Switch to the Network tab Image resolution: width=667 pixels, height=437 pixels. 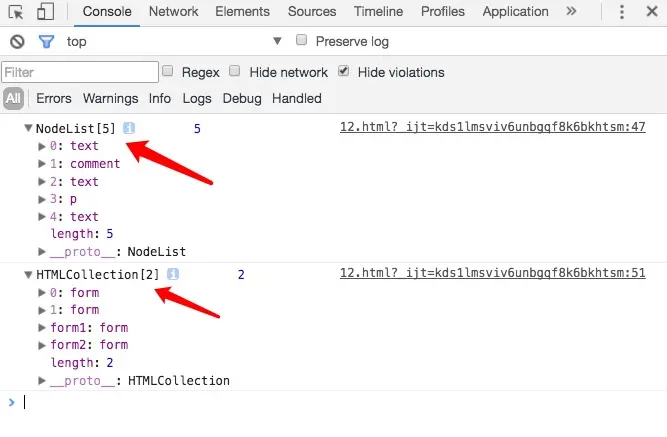(x=173, y=11)
